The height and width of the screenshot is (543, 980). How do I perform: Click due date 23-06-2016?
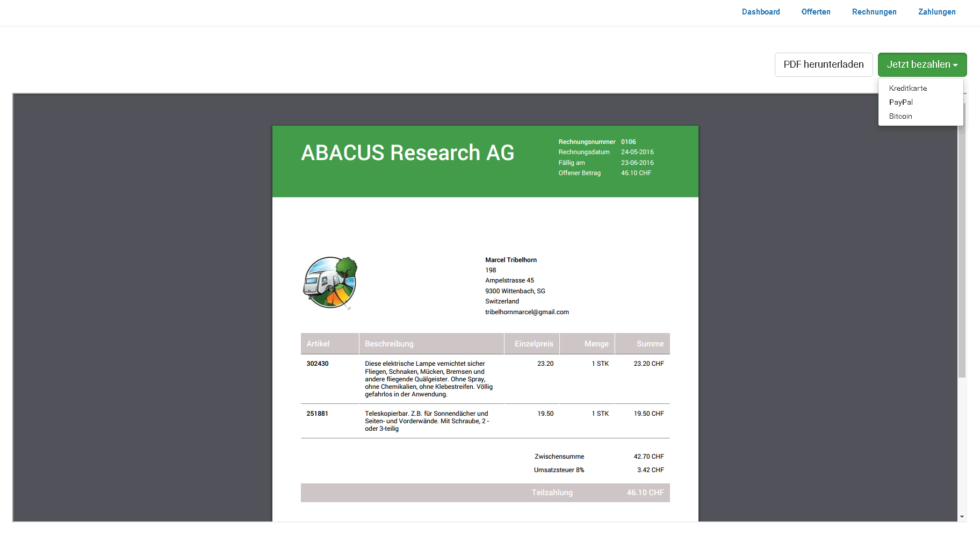tap(637, 163)
